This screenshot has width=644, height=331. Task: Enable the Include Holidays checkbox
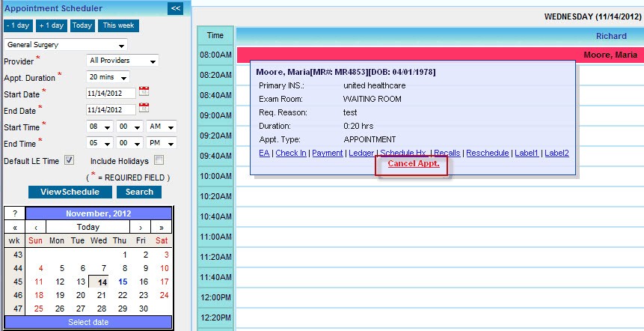tap(159, 160)
